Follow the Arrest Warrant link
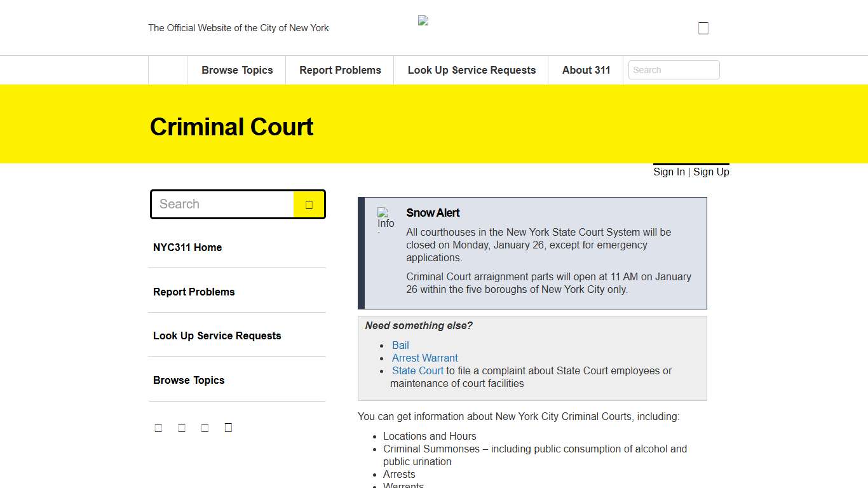 424,358
